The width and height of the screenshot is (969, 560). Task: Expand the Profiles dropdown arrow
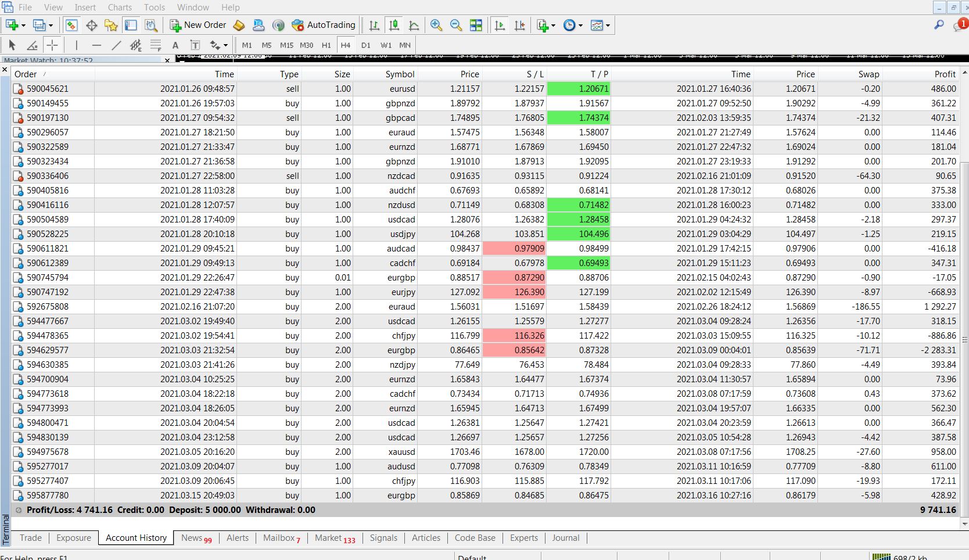51,25
